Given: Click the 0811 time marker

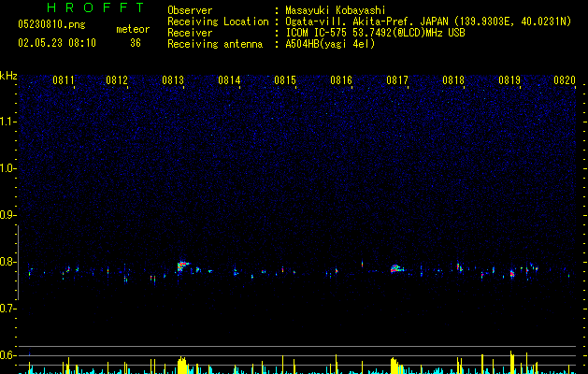Looking at the screenshot, I should (64, 80).
